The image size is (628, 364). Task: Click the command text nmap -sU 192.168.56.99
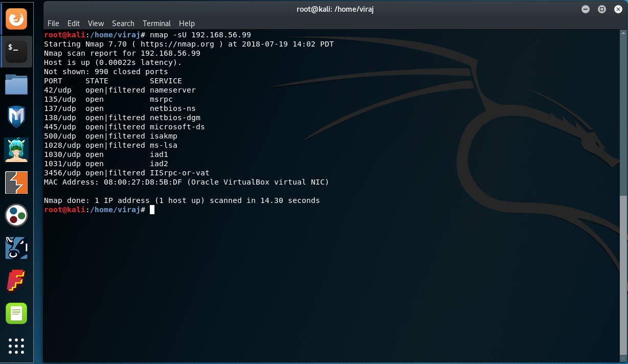[200, 35]
